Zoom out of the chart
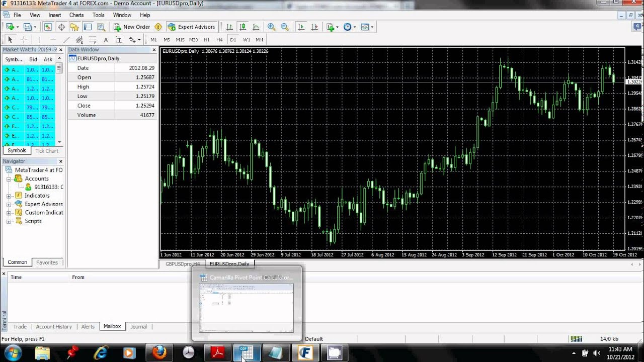The width and height of the screenshot is (644, 362). [285, 27]
